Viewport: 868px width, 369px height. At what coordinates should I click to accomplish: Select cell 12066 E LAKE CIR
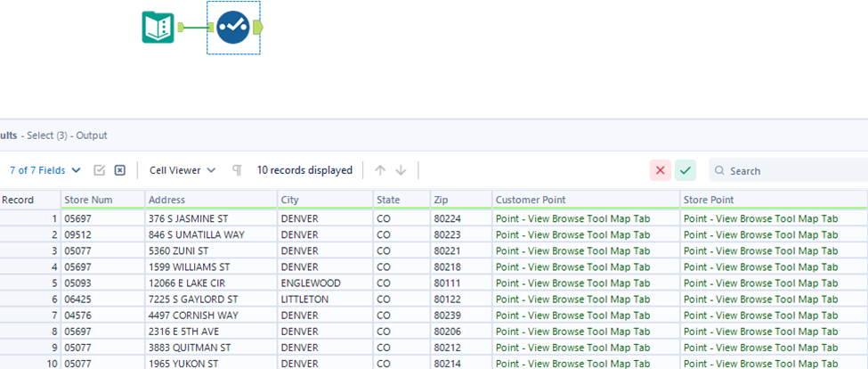click(x=212, y=283)
